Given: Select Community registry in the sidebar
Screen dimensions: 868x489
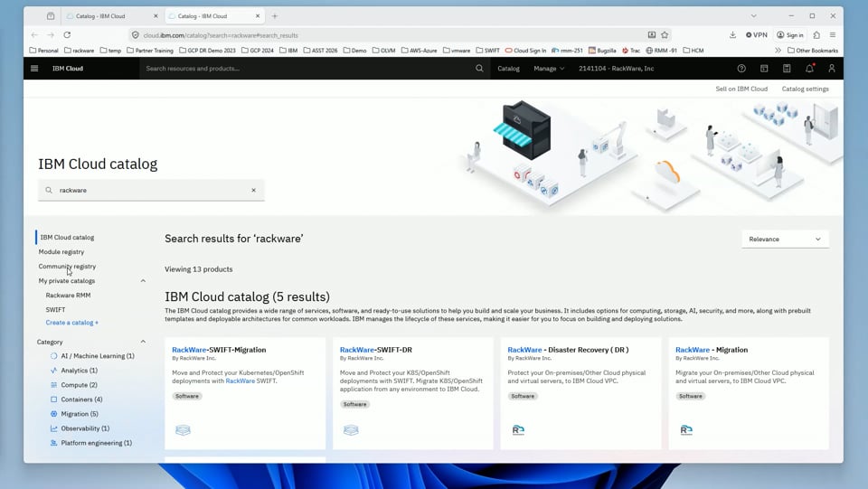Looking at the screenshot, I should pyautogui.click(x=67, y=266).
